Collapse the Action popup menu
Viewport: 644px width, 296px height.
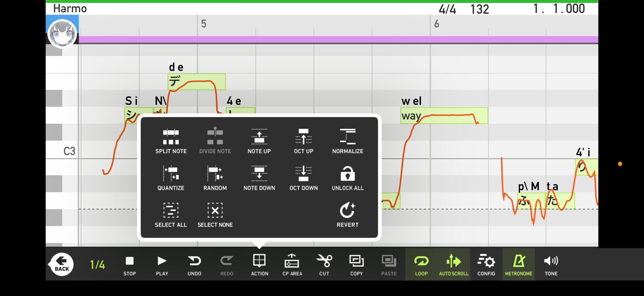click(259, 264)
